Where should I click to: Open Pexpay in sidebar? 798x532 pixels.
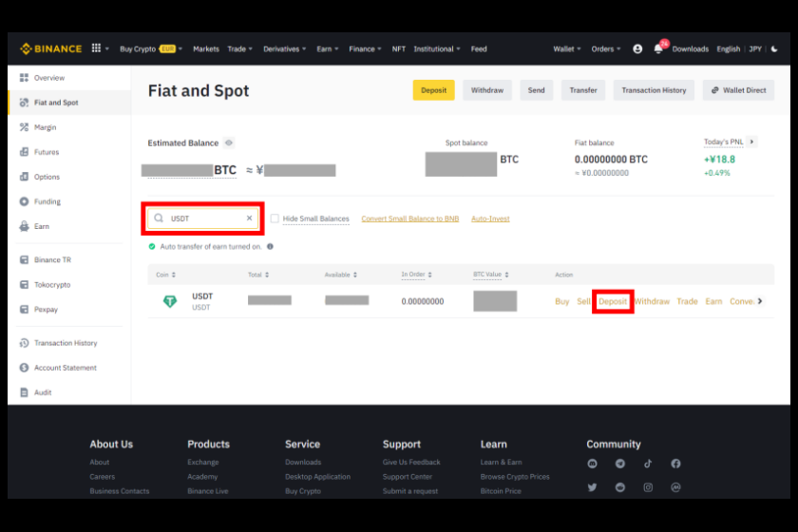[x=69, y=310]
